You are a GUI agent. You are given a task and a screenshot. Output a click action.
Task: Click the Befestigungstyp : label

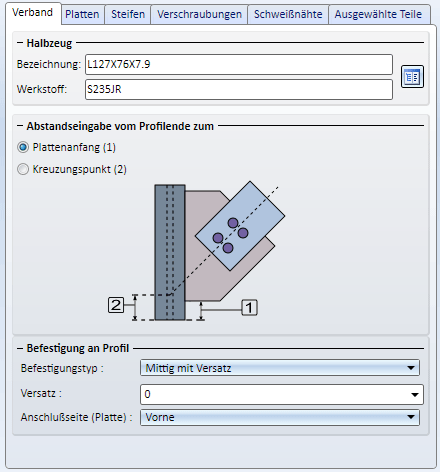(62, 368)
